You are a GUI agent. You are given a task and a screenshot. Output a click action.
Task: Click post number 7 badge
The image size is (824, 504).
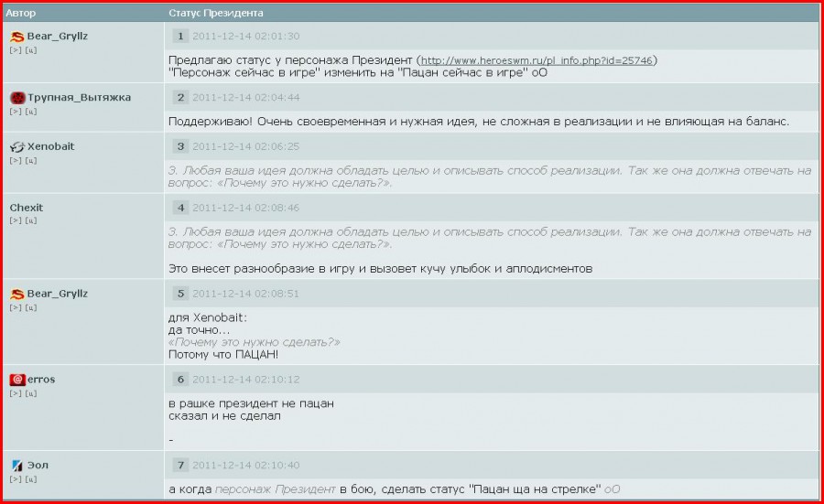tap(180, 466)
